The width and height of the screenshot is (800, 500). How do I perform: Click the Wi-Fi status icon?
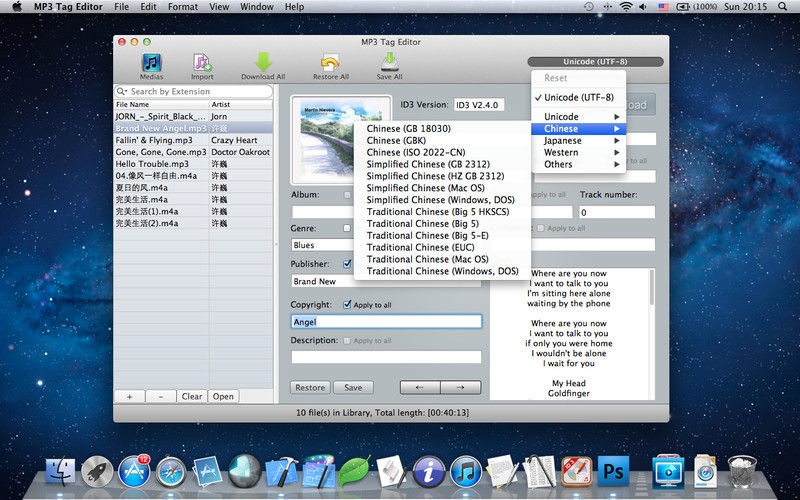[x=626, y=7]
